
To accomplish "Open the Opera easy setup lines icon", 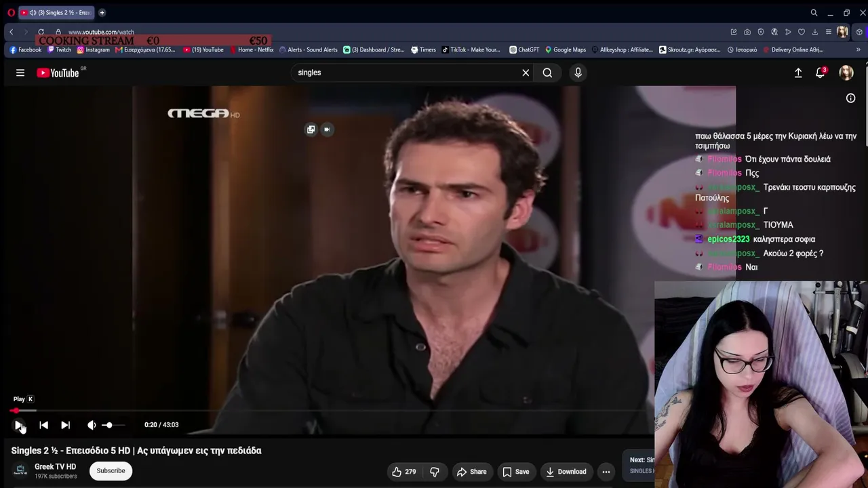I will pos(829,32).
